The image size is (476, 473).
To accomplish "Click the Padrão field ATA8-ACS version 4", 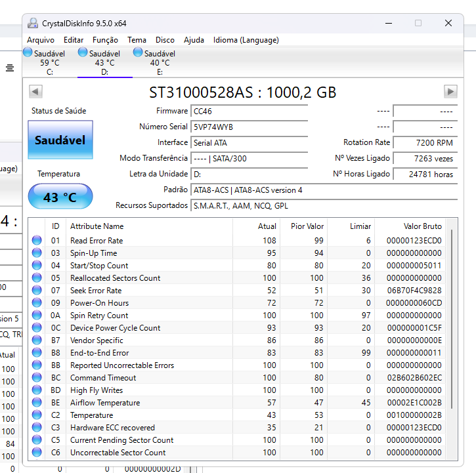I will pos(324,190).
